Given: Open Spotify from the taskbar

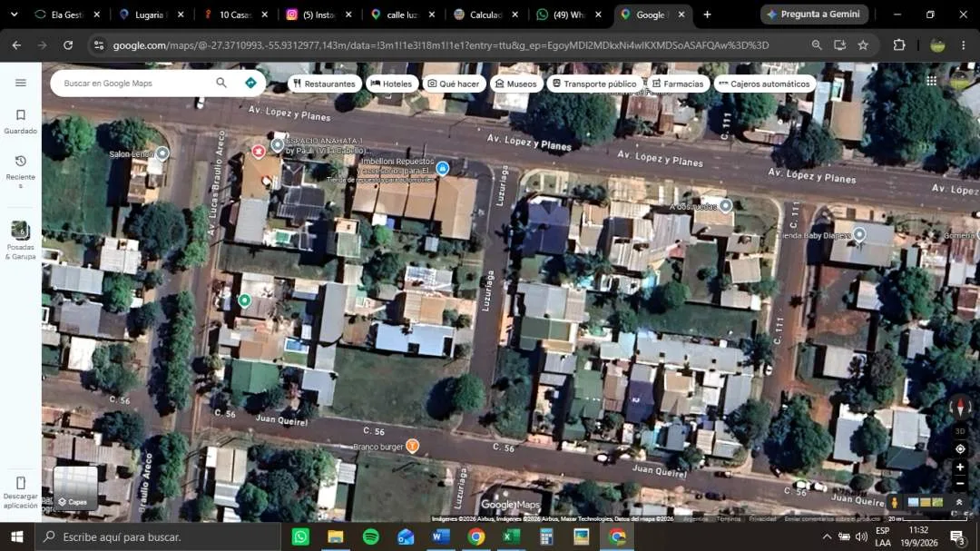Looking at the screenshot, I should click(x=370, y=536).
